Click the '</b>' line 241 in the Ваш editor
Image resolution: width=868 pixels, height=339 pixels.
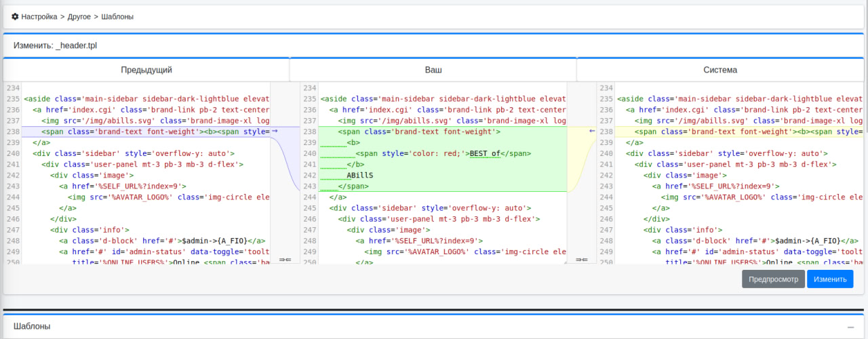355,165
